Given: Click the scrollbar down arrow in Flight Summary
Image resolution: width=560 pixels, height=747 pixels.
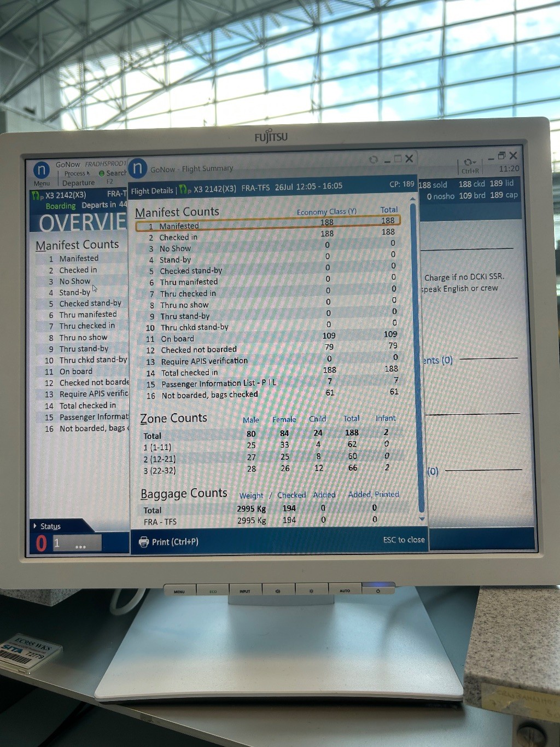Looking at the screenshot, I should pos(422,518).
